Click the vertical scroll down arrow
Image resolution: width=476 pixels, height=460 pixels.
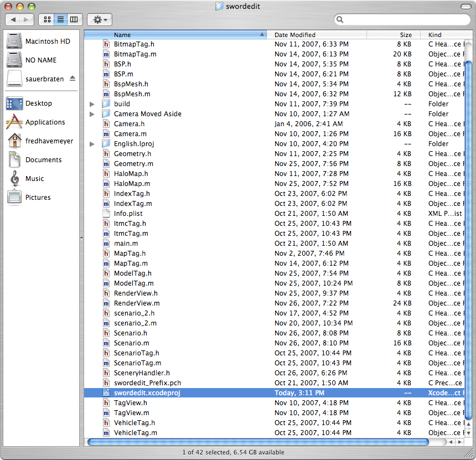(x=468, y=433)
